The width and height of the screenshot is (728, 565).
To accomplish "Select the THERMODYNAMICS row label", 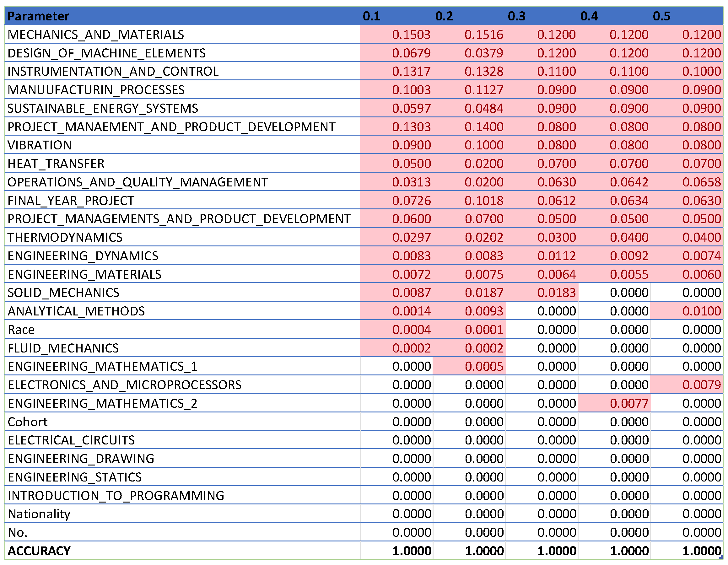I will (x=65, y=237).
